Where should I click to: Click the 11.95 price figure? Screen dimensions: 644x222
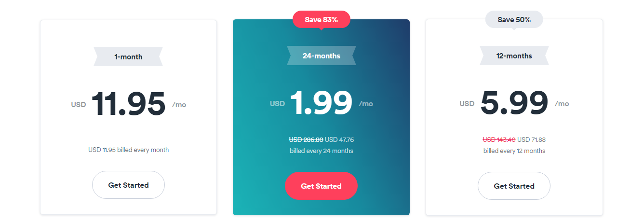point(128,104)
